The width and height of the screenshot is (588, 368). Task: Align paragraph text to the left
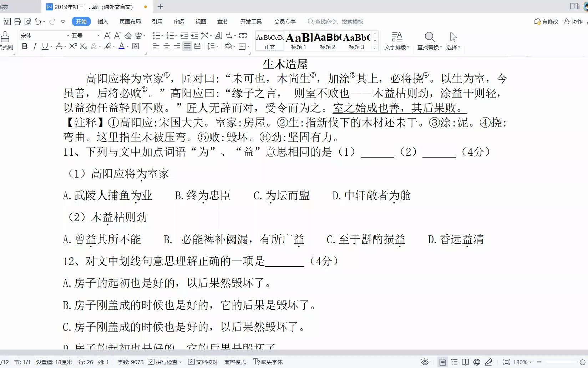pyautogui.click(x=156, y=46)
